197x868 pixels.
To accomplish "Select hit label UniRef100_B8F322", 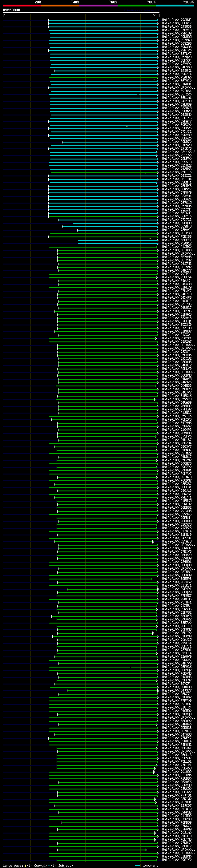I will click(176, 792).
